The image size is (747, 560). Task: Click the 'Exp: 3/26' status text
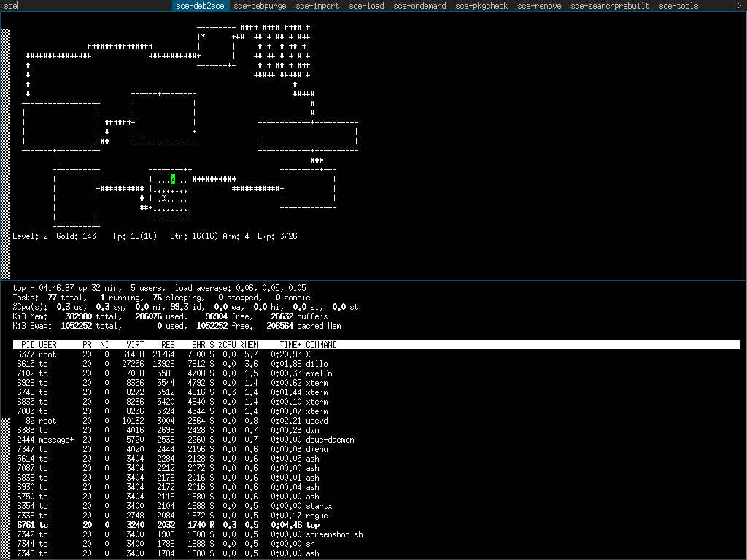point(277,236)
